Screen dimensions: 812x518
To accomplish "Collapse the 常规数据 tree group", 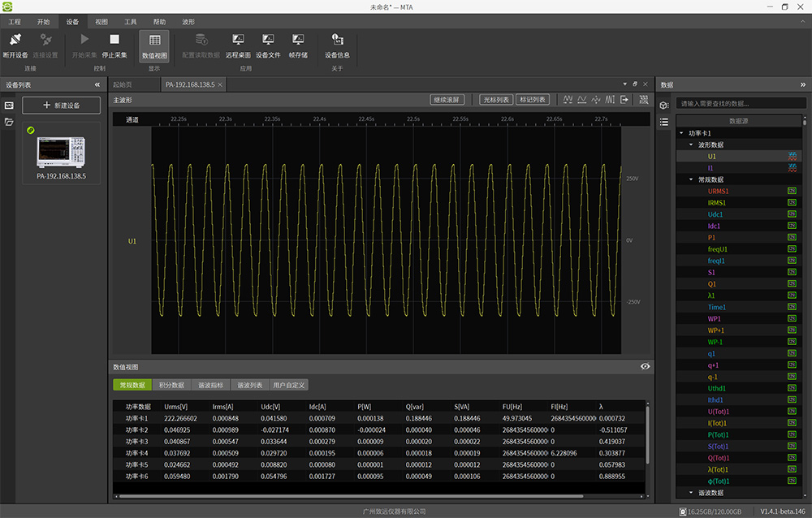I will [691, 179].
